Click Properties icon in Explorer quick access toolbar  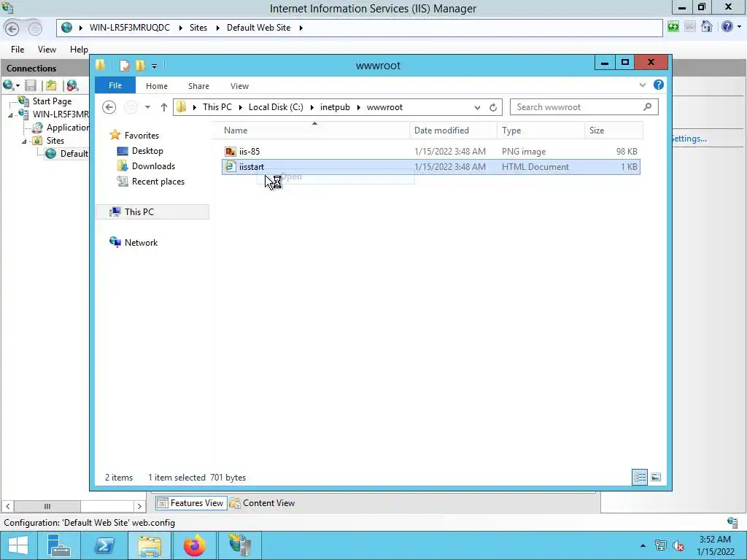tap(124, 65)
